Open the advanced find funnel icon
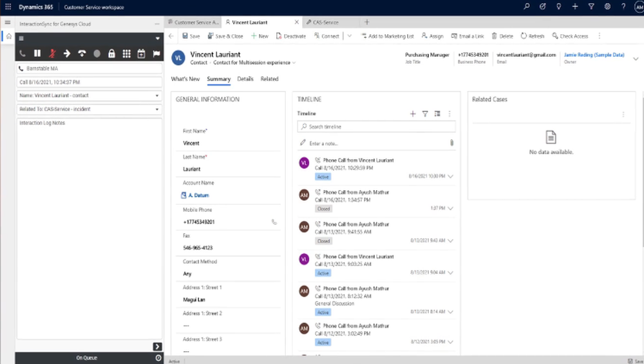 point(591,6)
